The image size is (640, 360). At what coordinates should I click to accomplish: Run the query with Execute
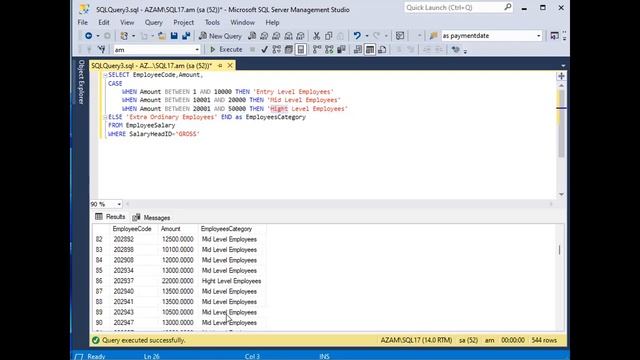226,50
